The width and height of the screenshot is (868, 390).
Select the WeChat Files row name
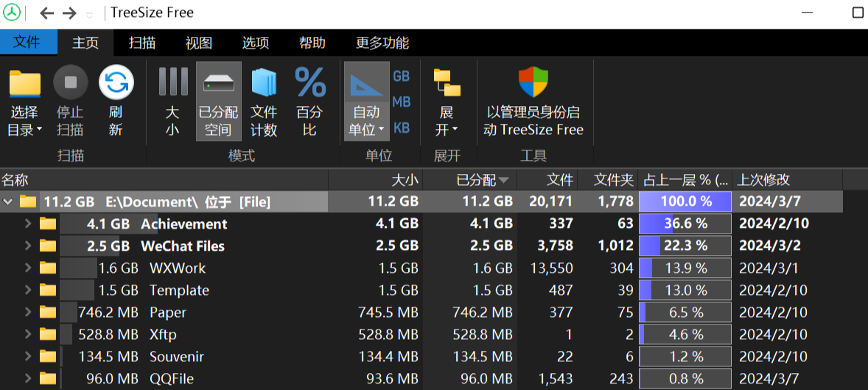point(183,246)
